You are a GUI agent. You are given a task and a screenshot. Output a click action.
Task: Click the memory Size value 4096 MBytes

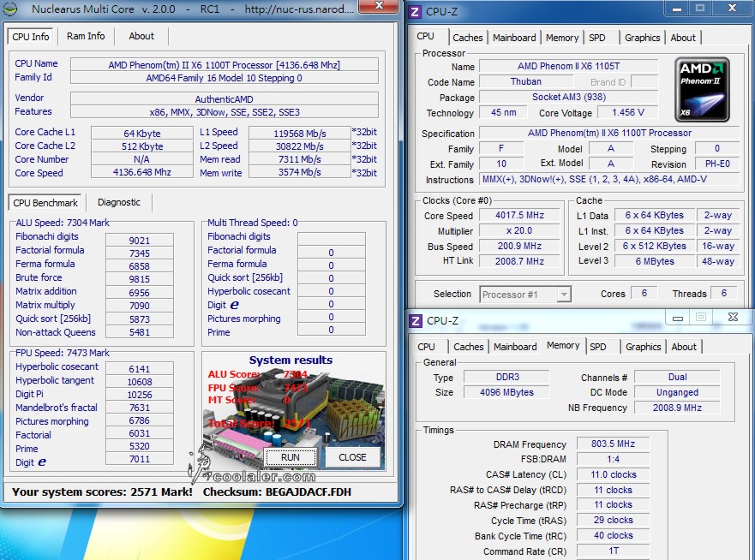(x=507, y=392)
